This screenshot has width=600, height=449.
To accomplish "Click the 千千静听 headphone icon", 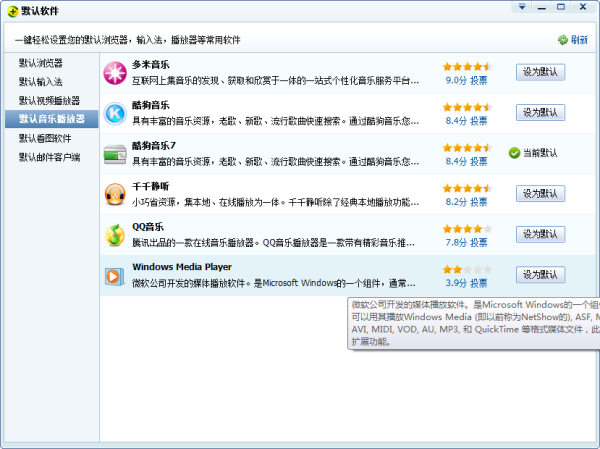I will [115, 192].
